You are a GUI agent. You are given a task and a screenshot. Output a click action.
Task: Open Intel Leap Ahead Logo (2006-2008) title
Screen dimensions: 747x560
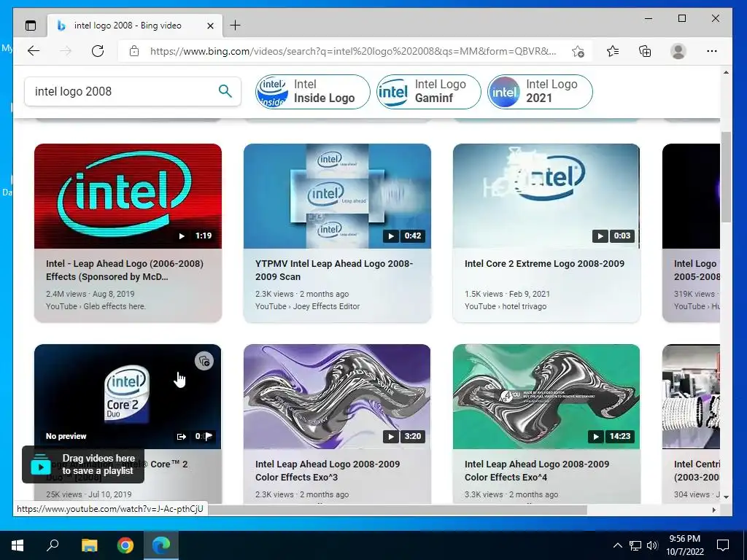pos(125,270)
